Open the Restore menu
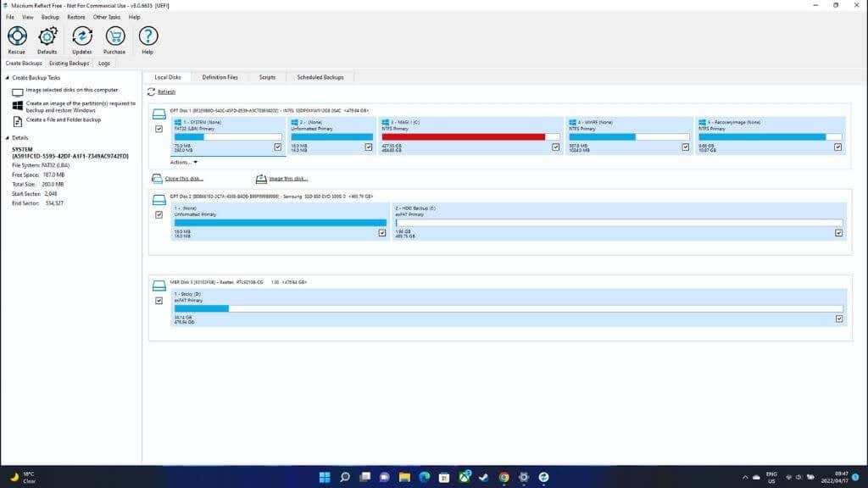 (76, 17)
